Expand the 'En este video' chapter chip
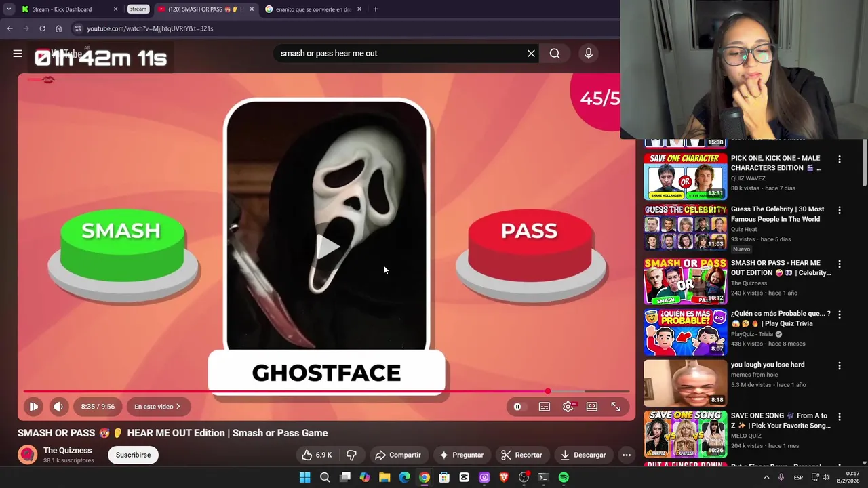The image size is (868, 488). [x=157, y=407]
